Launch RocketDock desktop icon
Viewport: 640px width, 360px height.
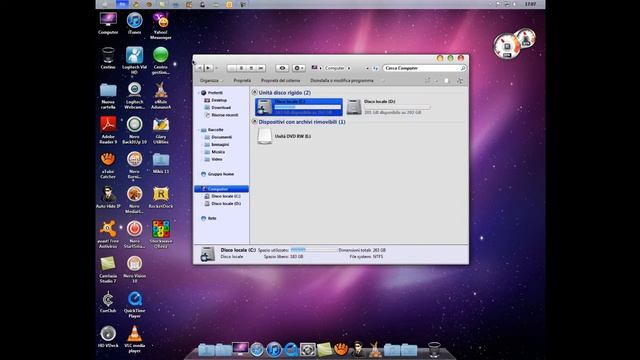160,197
